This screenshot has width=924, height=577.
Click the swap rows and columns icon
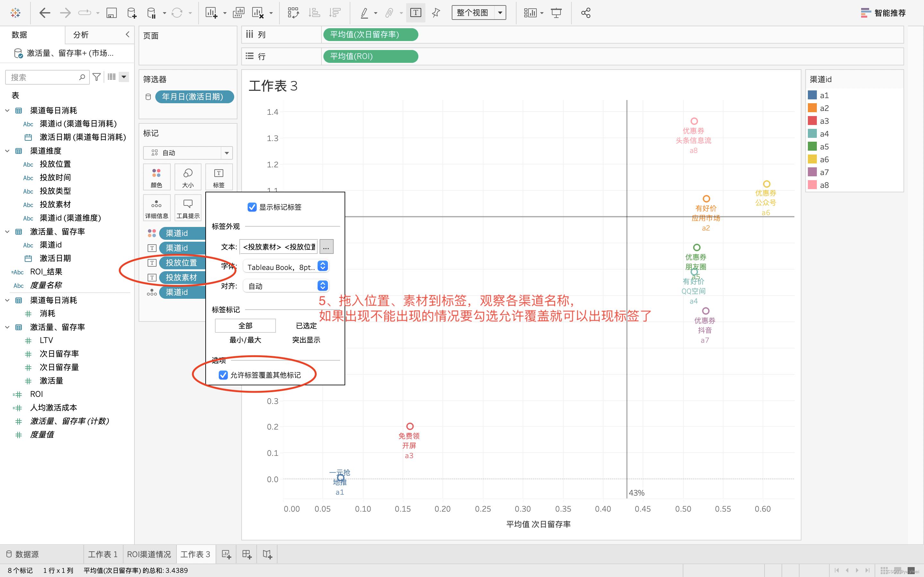tap(293, 13)
